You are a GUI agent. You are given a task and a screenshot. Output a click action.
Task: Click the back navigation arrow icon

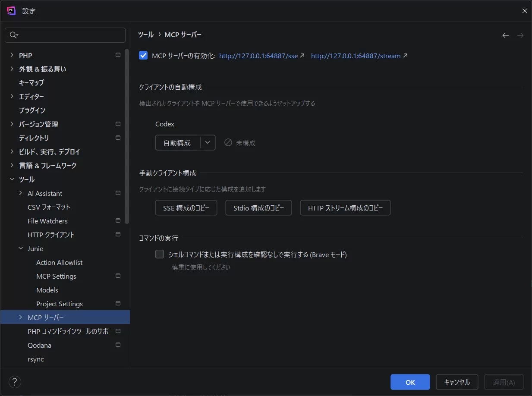click(x=505, y=35)
